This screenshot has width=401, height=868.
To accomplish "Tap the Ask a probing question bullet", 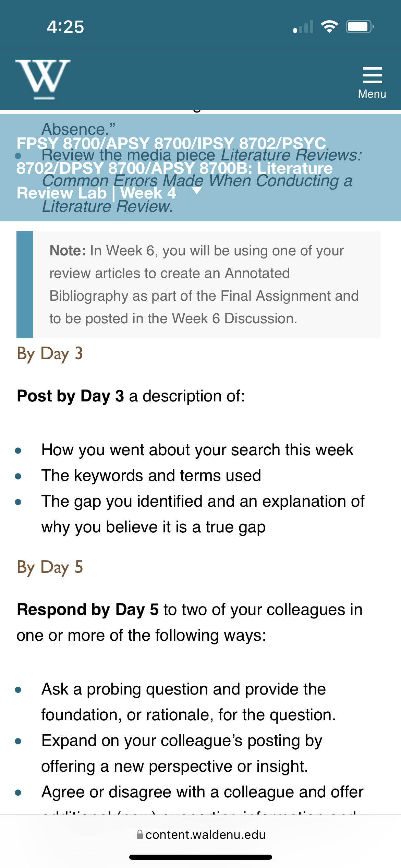I will (x=189, y=702).
